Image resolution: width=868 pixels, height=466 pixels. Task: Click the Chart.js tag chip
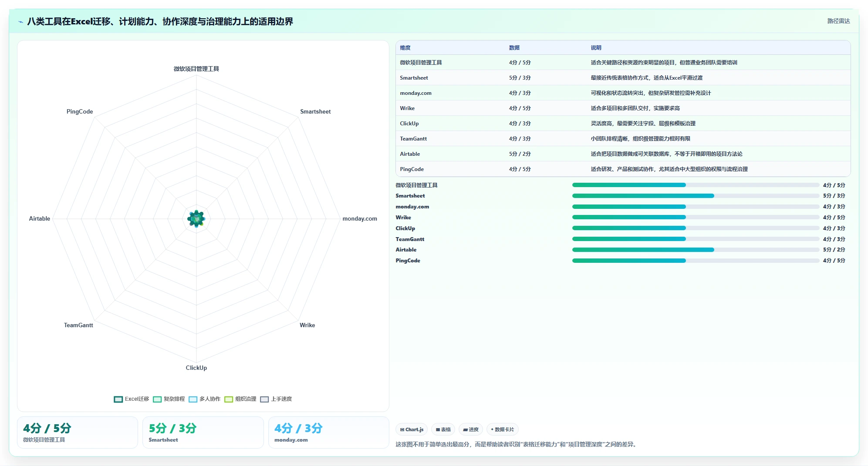pyautogui.click(x=412, y=429)
